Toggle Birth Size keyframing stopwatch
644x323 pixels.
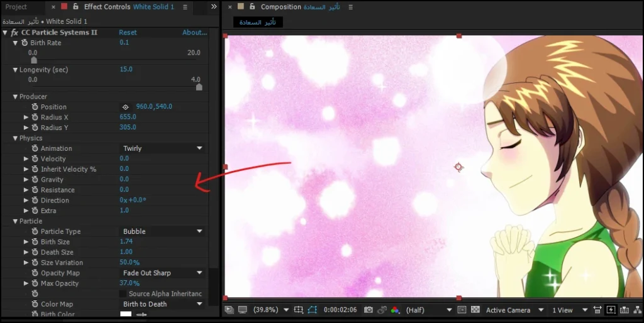point(35,242)
